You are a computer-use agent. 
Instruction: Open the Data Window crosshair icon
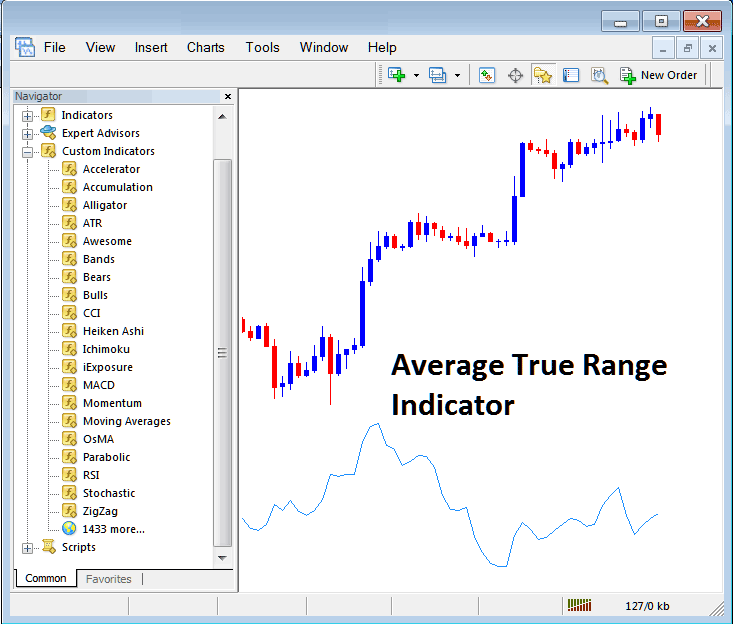[x=515, y=75]
